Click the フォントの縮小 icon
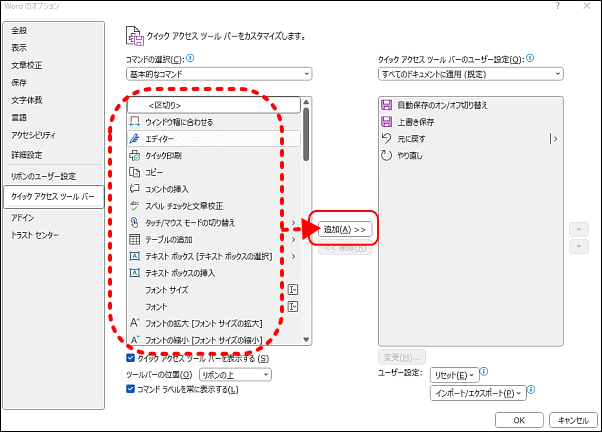Image resolution: width=602 pixels, height=432 pixels. point(135,340)
